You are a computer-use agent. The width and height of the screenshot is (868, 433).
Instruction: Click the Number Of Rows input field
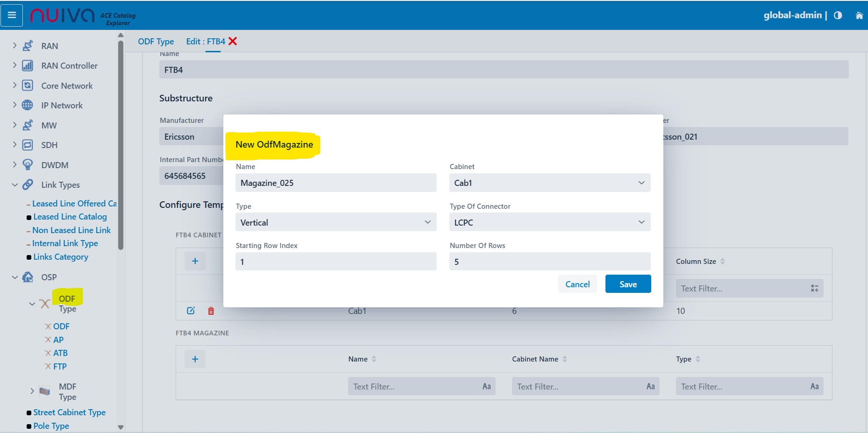[x=549, y=262]
